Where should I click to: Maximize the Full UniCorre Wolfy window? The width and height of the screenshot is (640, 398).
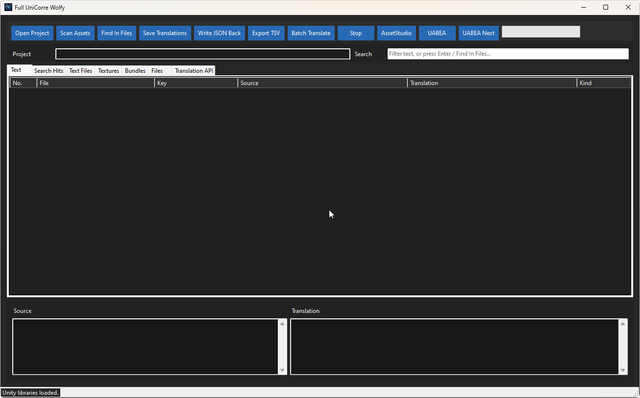coord(606,7)
